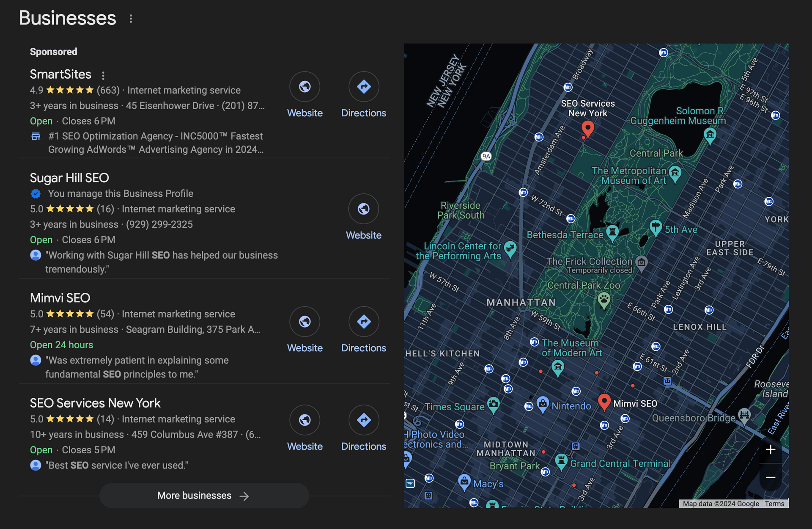
Task: Open the Mimvi SEO listing title
Action: point(60,298)
